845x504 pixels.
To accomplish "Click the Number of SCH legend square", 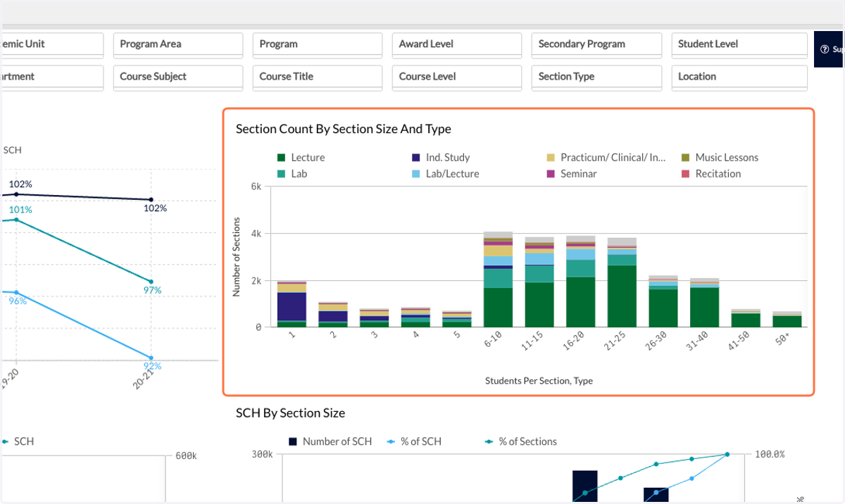I will click(x=293, y=442).
